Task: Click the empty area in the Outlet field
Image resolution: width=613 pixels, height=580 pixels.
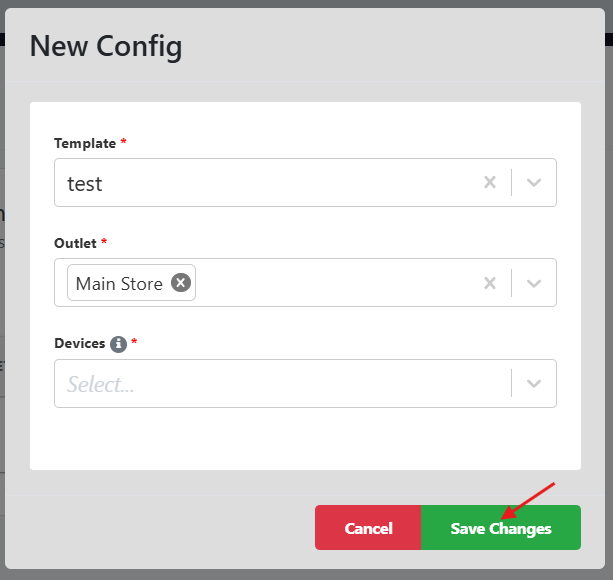Action: tap(330, 283)
